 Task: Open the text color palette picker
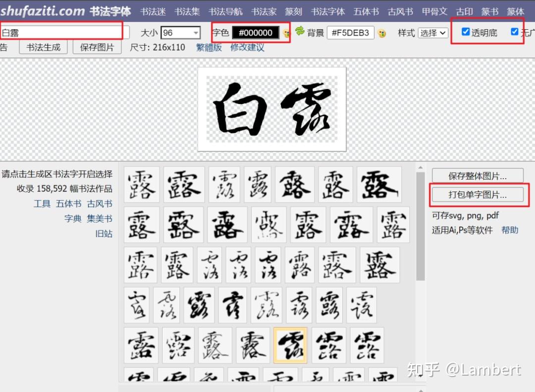(286, 32)
